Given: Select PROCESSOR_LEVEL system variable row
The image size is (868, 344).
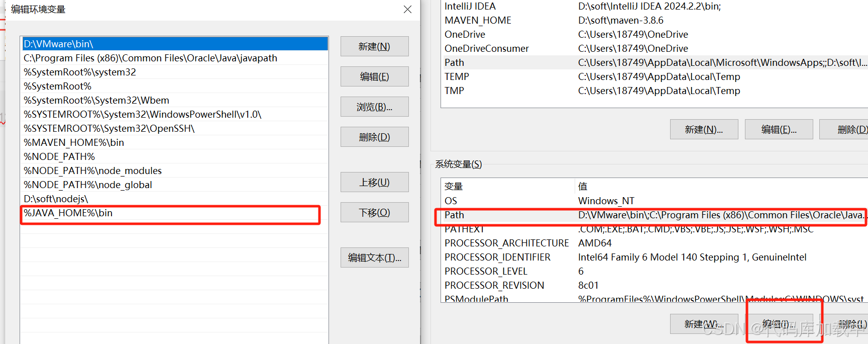Looking at the screenshot, I should click(655, 271).
